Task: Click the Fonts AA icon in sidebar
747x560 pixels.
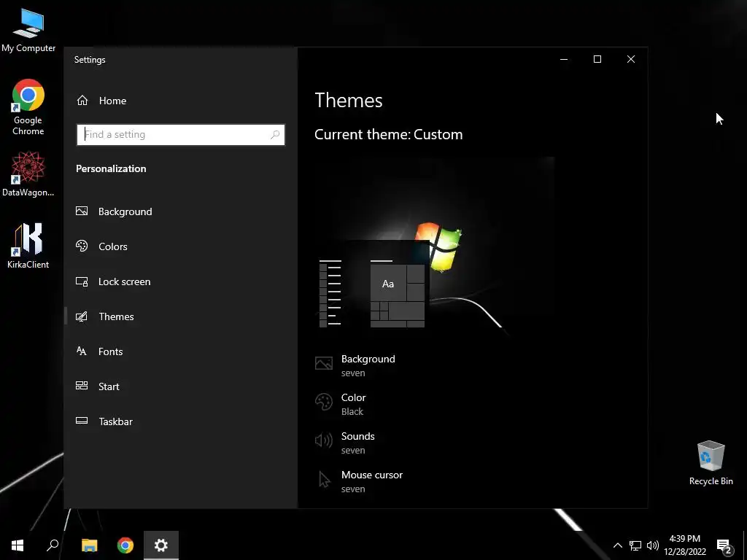Action: click(x=82, y=351)
